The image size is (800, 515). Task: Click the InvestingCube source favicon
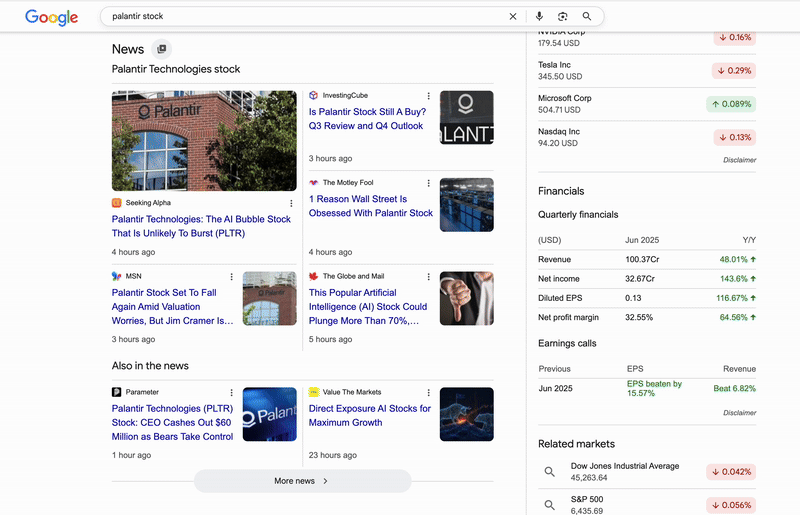click(x=313, y=95)
